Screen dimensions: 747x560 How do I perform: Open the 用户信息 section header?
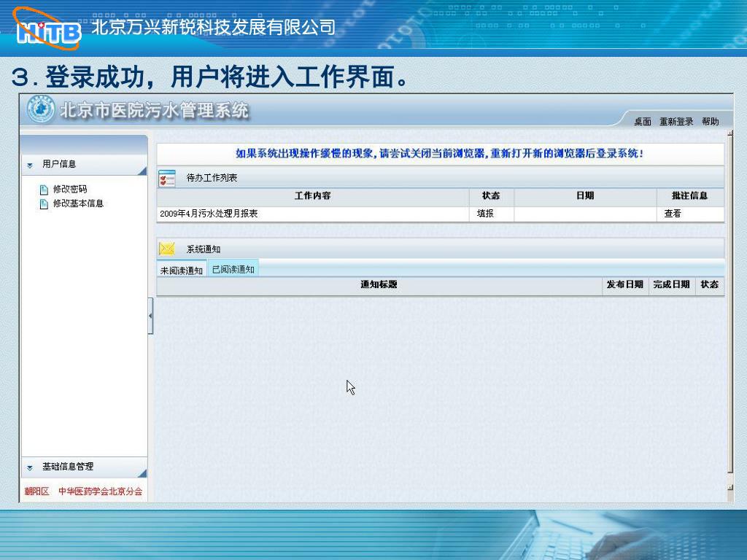point(85,164)
